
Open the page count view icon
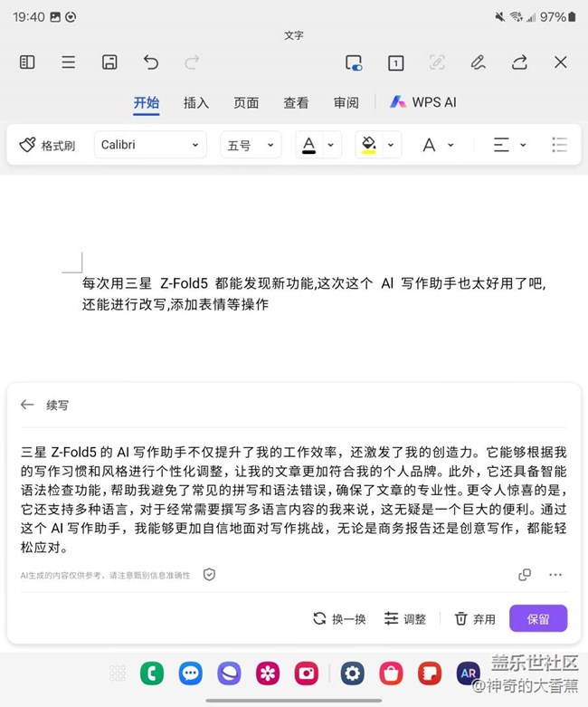click(x=395, y=62)
